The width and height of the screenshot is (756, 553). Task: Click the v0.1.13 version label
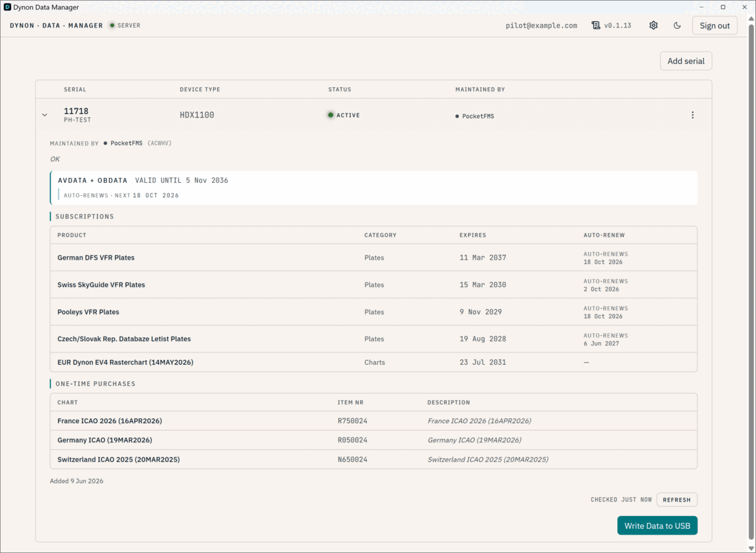[x=618, y=25]
